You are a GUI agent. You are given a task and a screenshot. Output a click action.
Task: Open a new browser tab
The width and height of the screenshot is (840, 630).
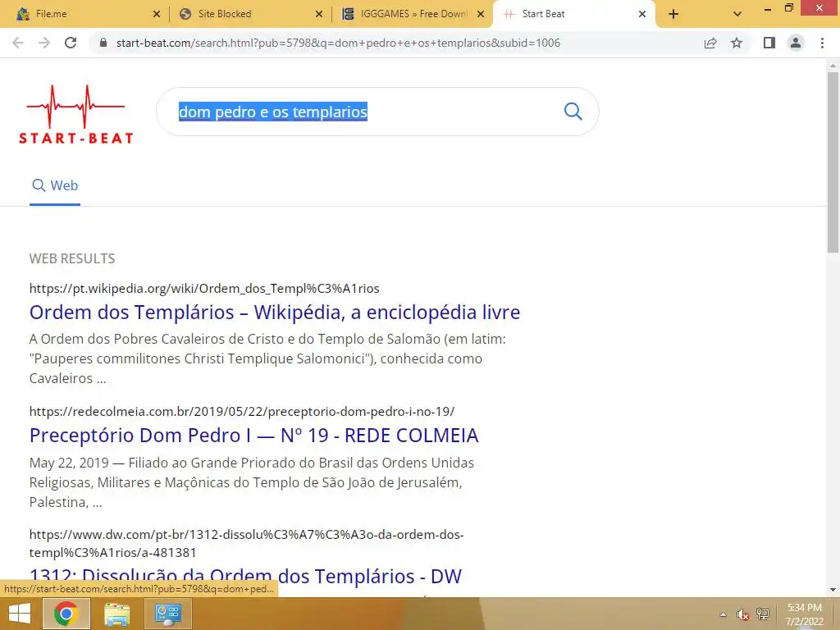(673, 14)
